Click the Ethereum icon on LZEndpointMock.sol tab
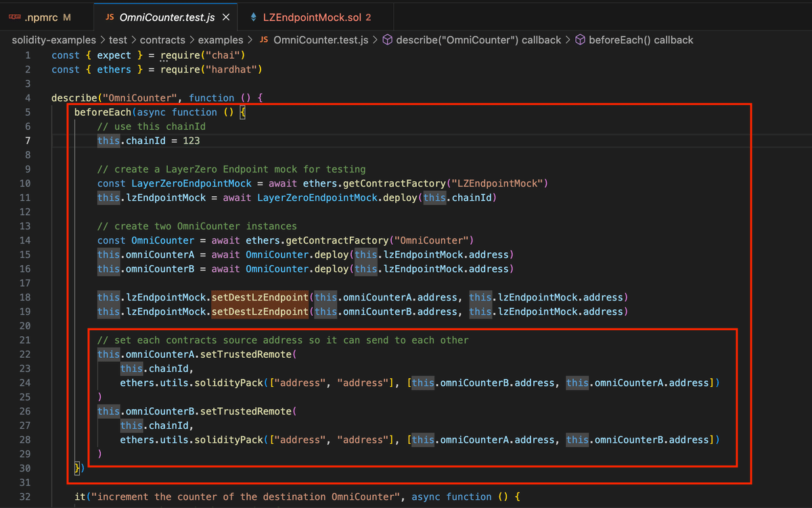The height and width of the screenshot is (508, 812). pos(253,18)
